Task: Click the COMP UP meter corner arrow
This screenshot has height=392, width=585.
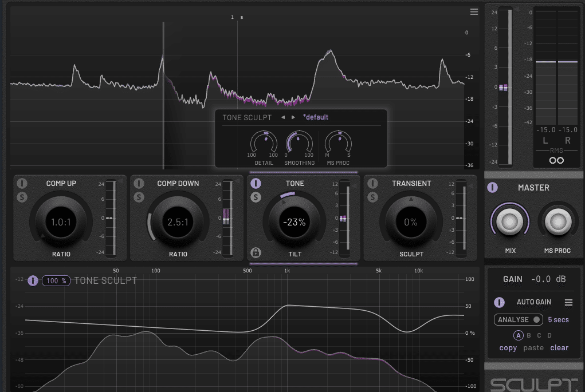Action: 120,181
